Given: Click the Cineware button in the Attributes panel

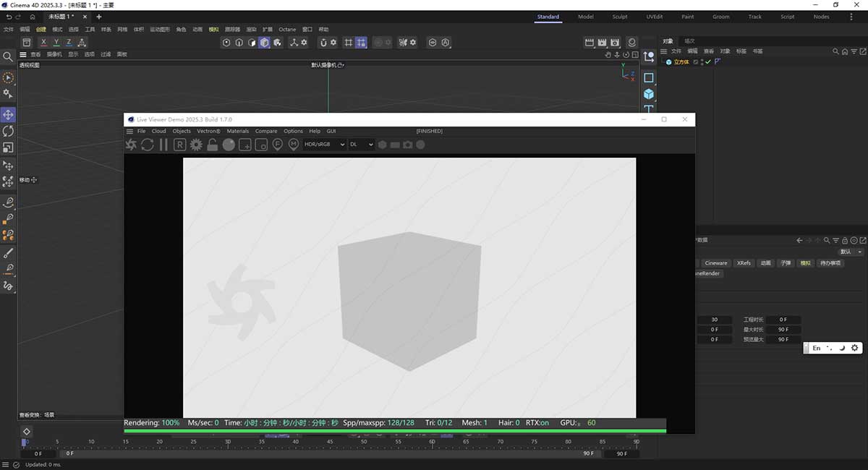Looking at the screenshot, I should click(716, 263).
